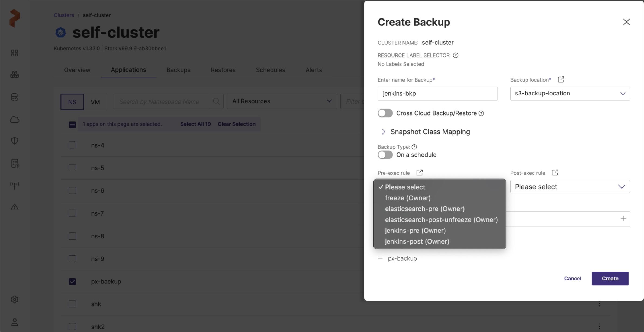Open Backup location external link icon

(x=561, y=79)
